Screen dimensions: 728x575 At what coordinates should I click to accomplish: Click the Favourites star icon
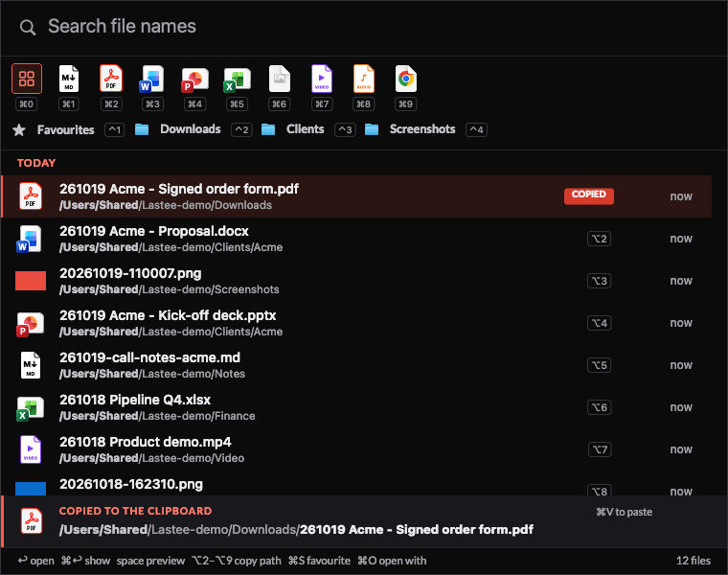click(x=19, y=130)
